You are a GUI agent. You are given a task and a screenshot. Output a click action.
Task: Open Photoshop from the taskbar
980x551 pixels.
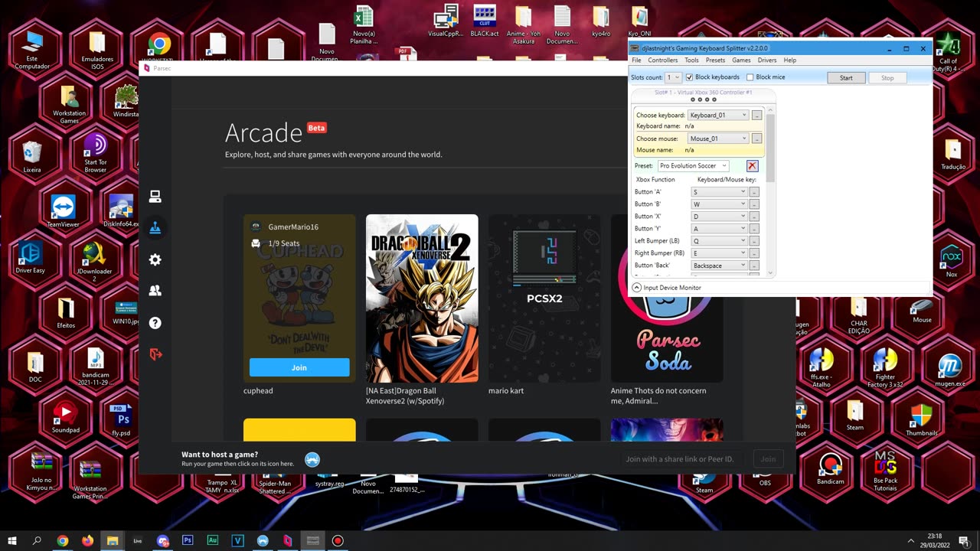click(188, 540)
